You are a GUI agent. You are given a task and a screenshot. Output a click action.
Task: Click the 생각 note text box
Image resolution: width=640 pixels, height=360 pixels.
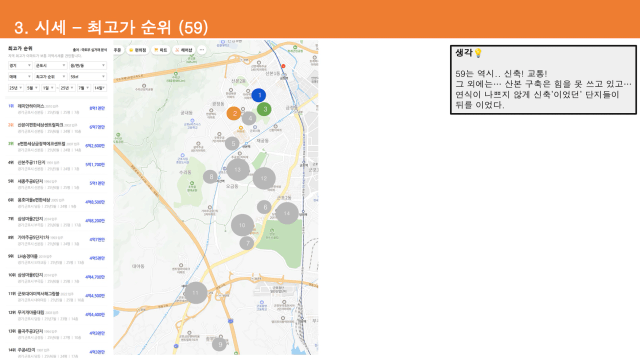(x=543, y=80)
